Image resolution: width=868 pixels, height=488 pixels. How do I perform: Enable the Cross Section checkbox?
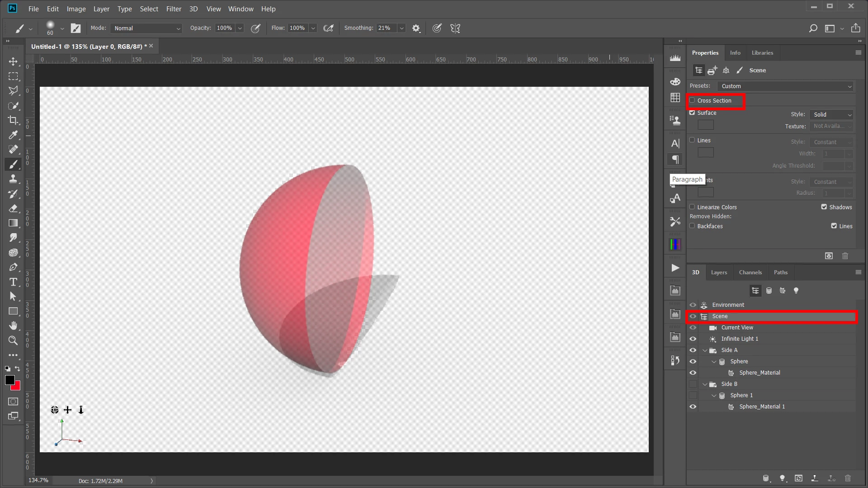692,100
